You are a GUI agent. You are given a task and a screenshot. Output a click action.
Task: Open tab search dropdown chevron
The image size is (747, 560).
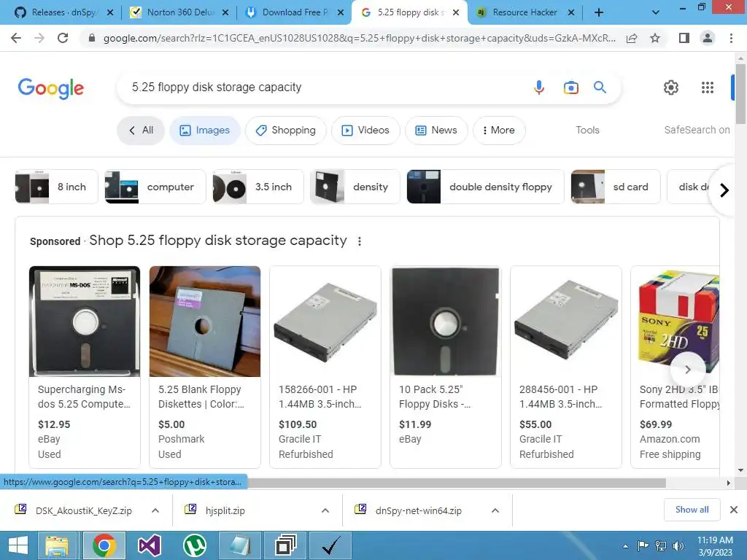click(656, 12)
